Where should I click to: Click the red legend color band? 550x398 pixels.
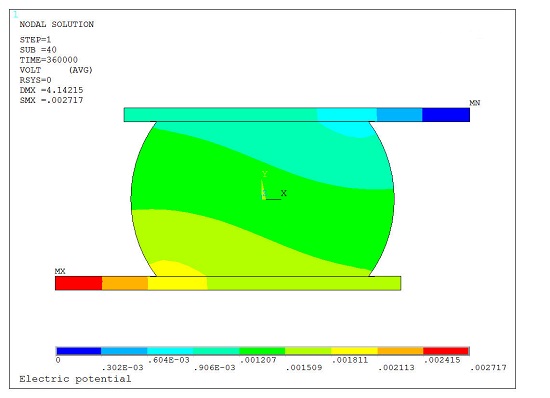click(446, 351)
